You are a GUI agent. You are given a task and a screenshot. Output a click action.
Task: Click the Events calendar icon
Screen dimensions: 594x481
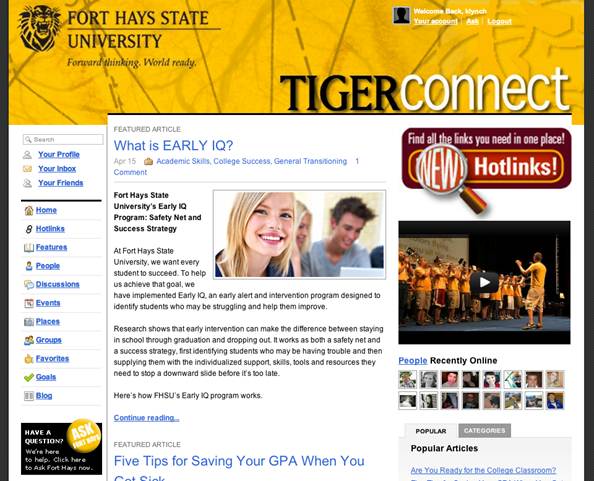(29, 303)
